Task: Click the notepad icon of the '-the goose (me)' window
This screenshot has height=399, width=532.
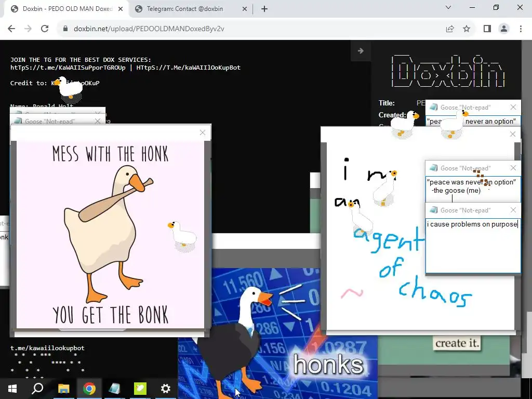Action: click(x=433, y=168)
